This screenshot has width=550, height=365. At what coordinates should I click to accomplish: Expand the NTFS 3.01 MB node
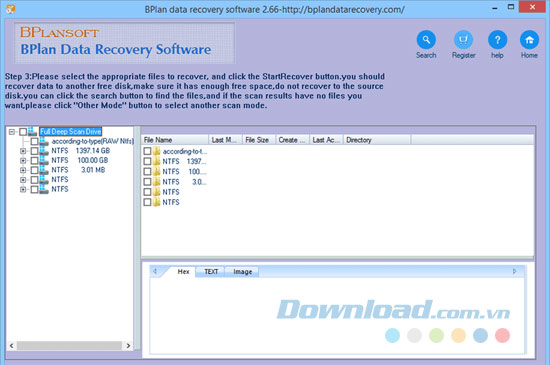pos(23,170)
